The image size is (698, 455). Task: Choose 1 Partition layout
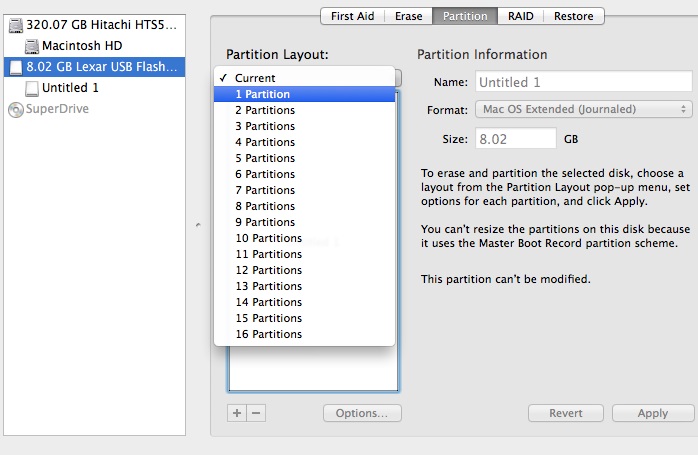tap(304, 94)
